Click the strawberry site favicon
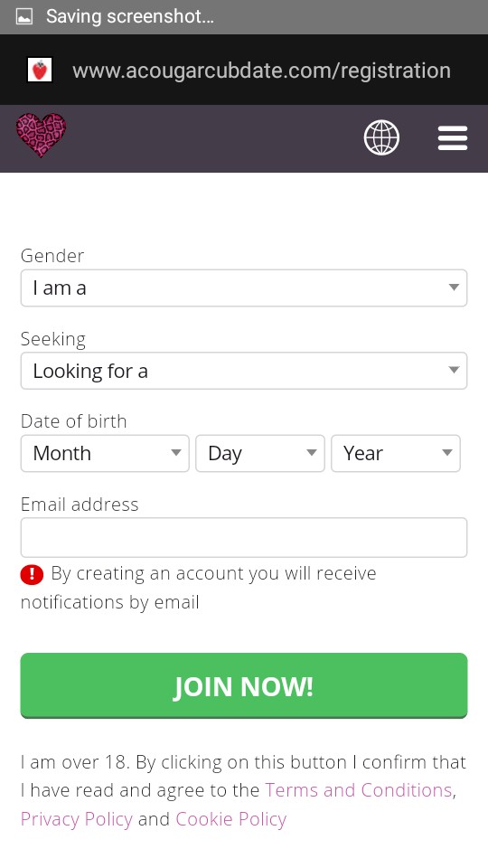Viewport: 488px width, 868px height. (40, 71)
